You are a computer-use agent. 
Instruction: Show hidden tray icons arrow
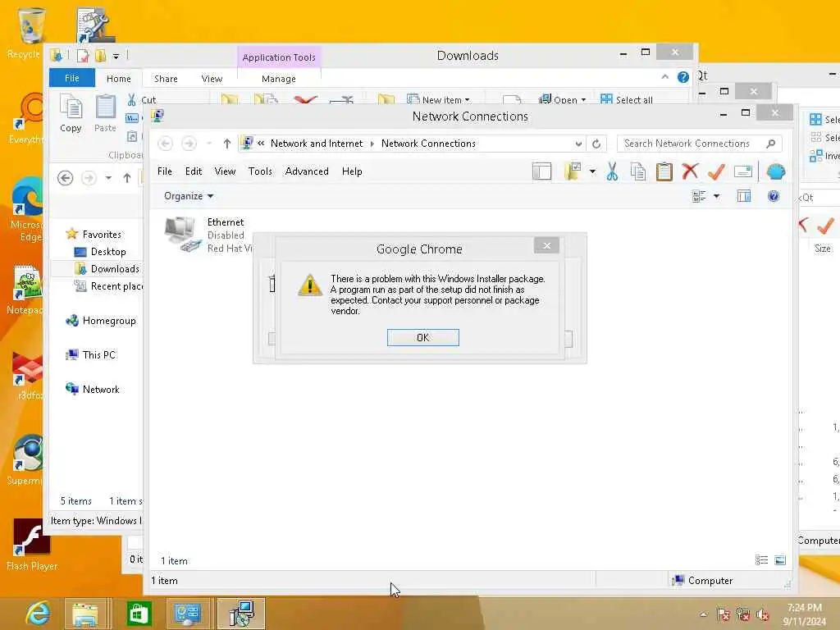click(x=703, y=614)
